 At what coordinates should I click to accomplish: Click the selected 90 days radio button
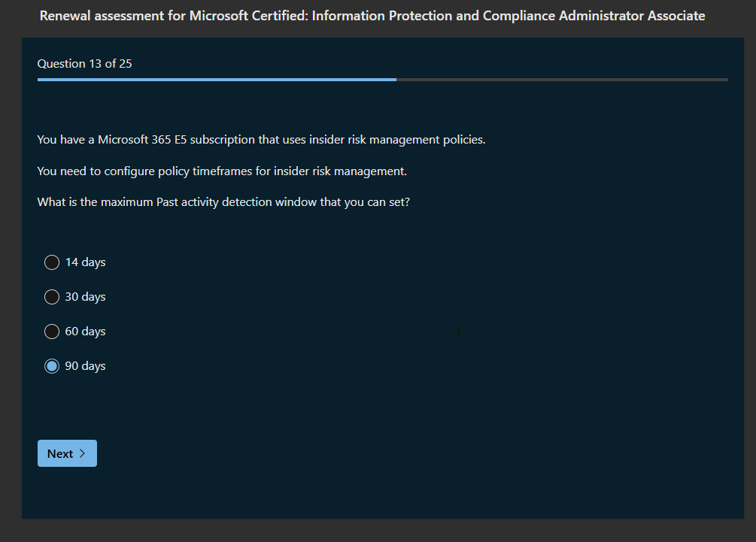(52, 366)
